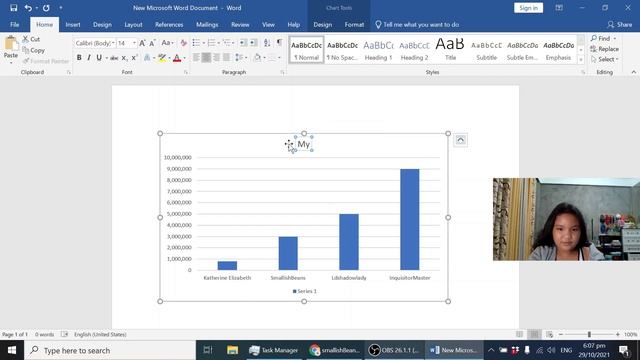Screen dimensions: 640x360
Task: Apply superscript formatting
Action: point(134,58)
